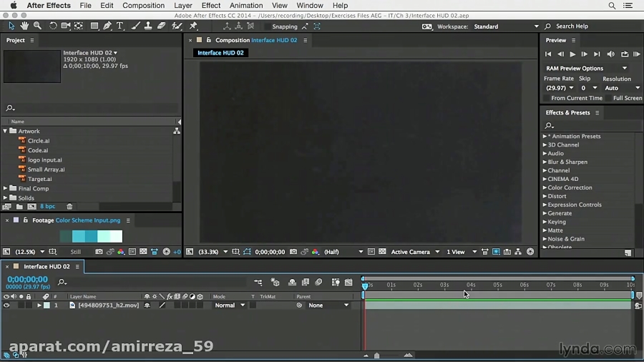
Task: Open the Parent None dropdown
Action: pyautogui.click(x=328, y=305)
